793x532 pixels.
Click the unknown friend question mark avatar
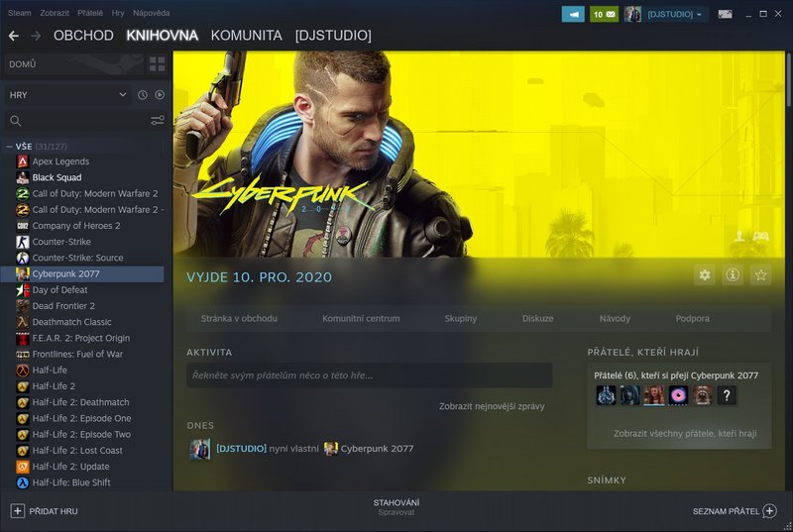727,395
